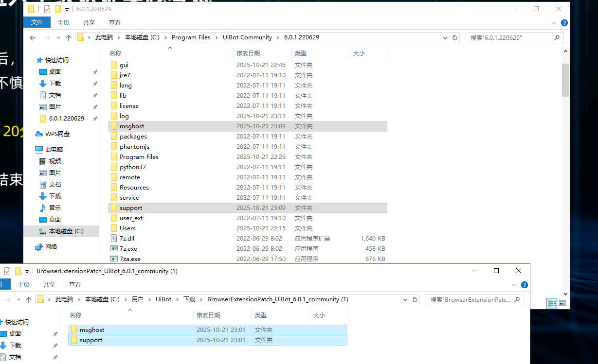
Task: Expand the address bar history dropdown
Action: click(445, 37)
